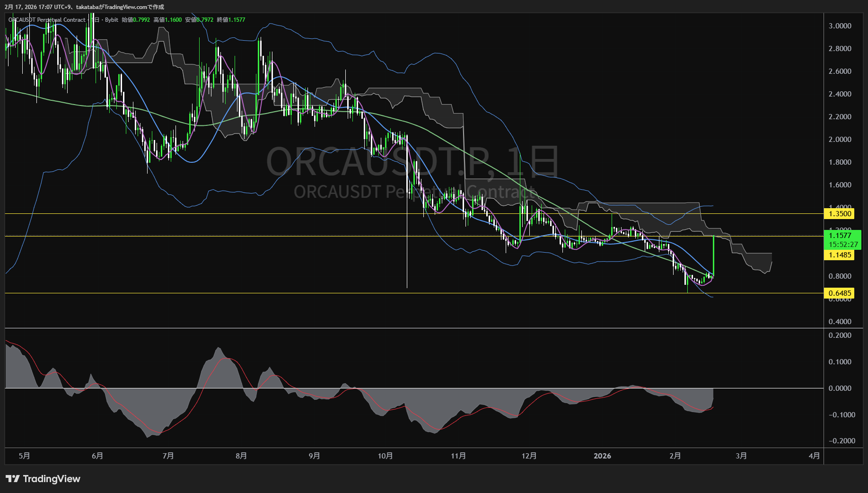868x493 pixels.
Task: Click the TradingView.com creation timestamp text
Action: [84, 7]
